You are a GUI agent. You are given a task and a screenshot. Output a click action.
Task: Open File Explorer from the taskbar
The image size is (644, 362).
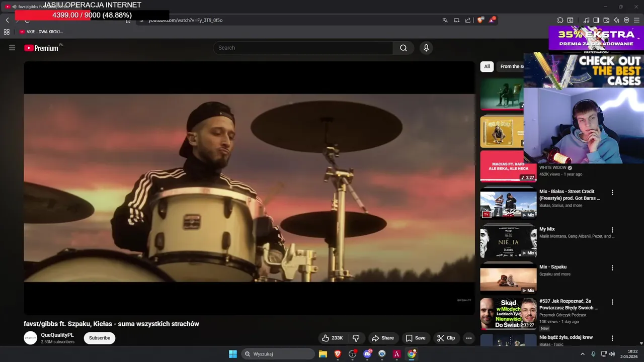click(323, 354)
